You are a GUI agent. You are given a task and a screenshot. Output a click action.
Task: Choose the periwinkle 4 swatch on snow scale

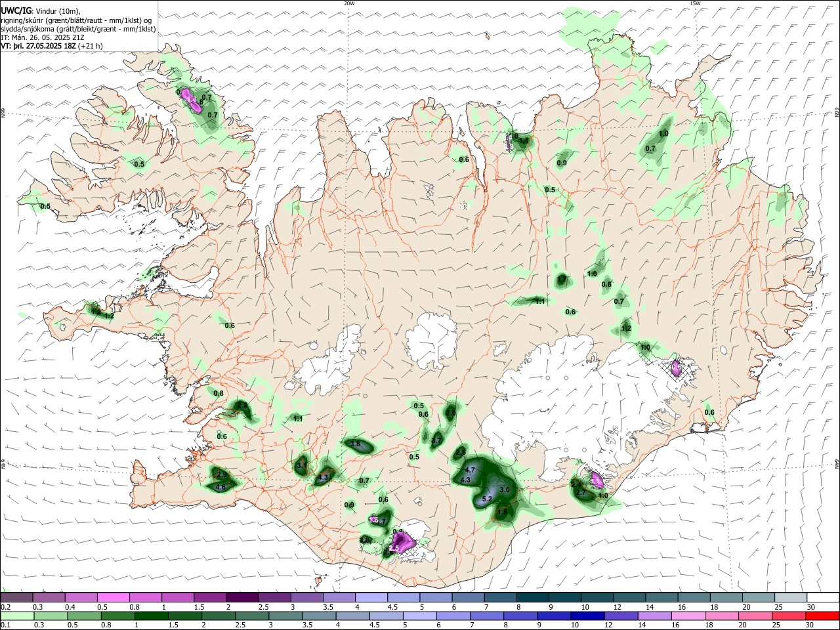[x=370, y=597]
